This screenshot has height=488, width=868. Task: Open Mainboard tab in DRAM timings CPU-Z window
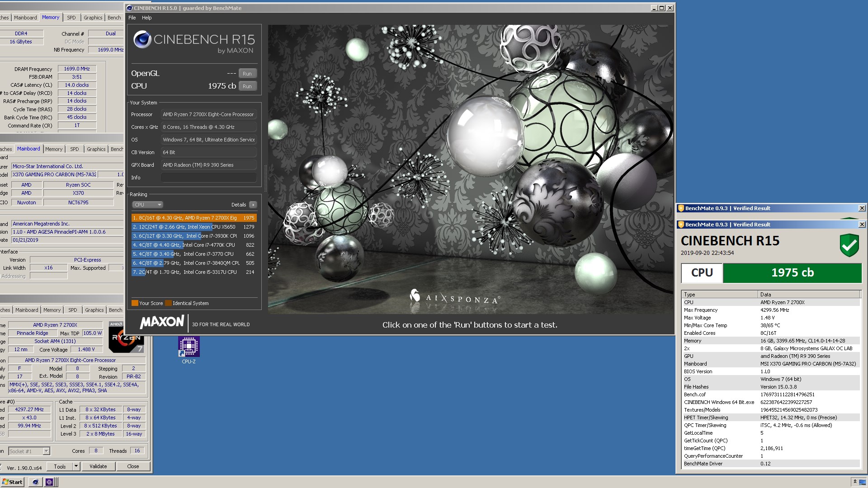[25, 18]
